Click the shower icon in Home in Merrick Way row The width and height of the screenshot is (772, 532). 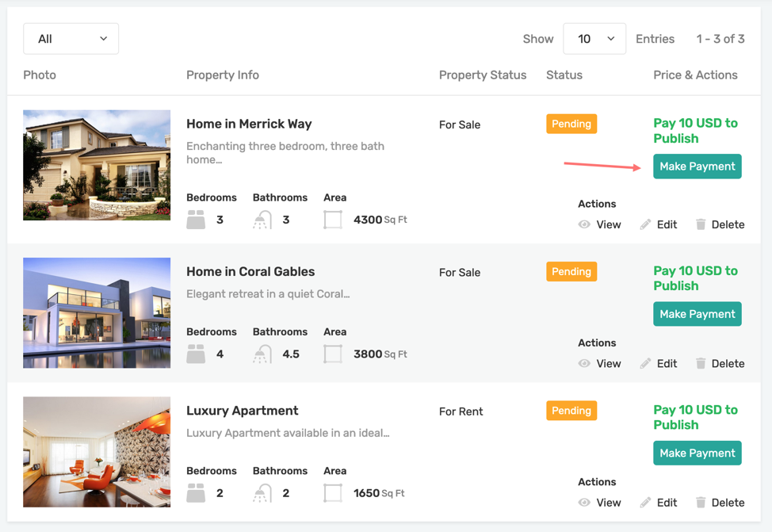(x=262, y=220)
